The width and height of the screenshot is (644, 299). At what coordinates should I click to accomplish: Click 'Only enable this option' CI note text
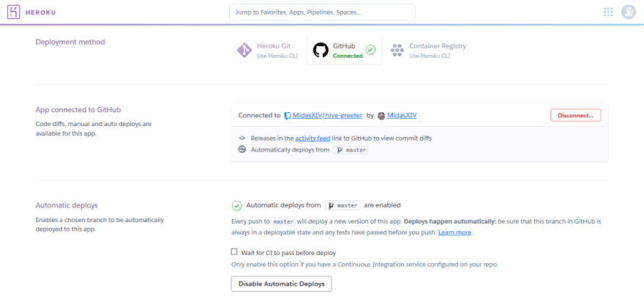click(364, 265)
